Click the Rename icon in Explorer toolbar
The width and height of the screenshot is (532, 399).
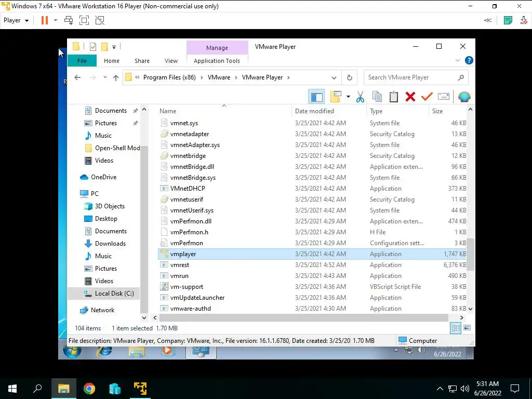(x=444, y=97)
